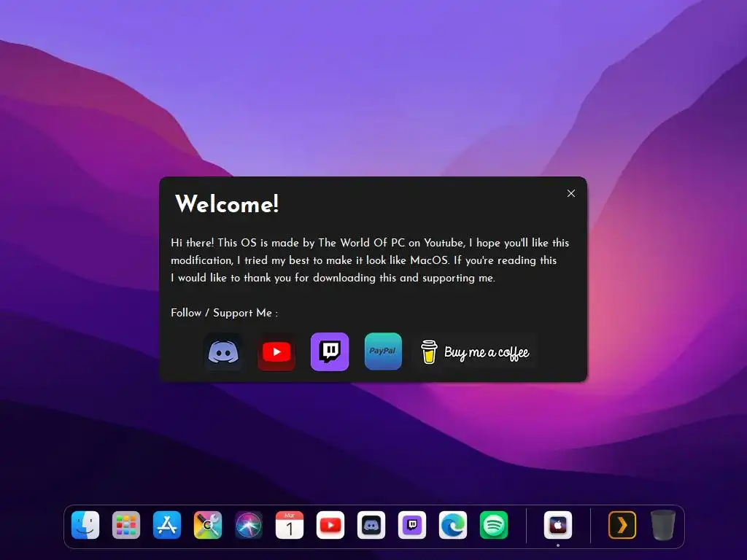This screenshot has width=747, height=560.
Task: Open Discord in the dock
Action: point(371,525)
